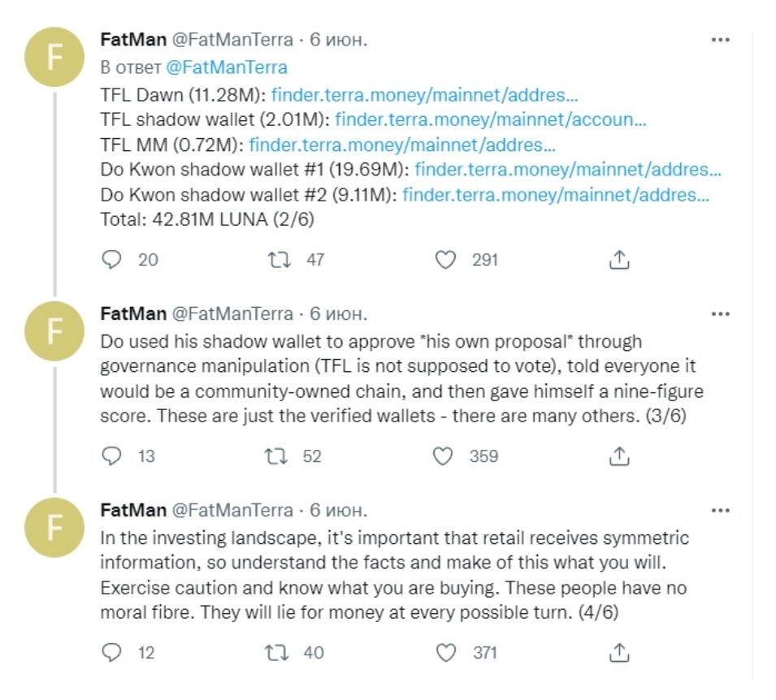The width and height of the screenshot is (776, 700).
Task: Retweet the tweet with 47 retweets
Action: pyautogui.click(x=280, y=259)
